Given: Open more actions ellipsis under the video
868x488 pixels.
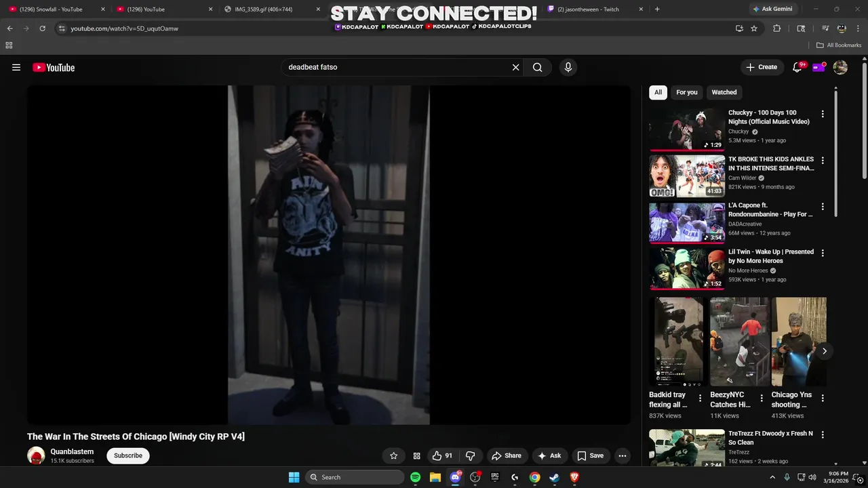Looking at the screenshot, I should [623, 455].
